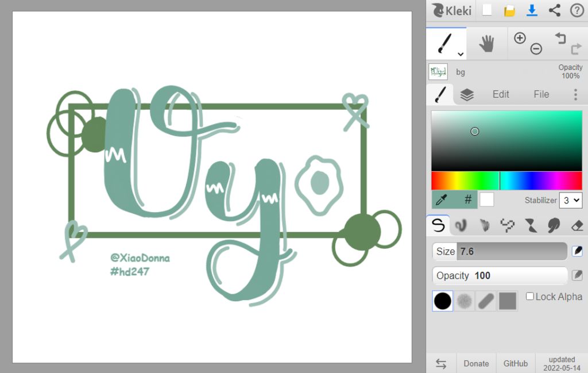Screen dimensions: 588x373
Task: Zoom out with the minus magnifier
Action: (x=536, y=48)
